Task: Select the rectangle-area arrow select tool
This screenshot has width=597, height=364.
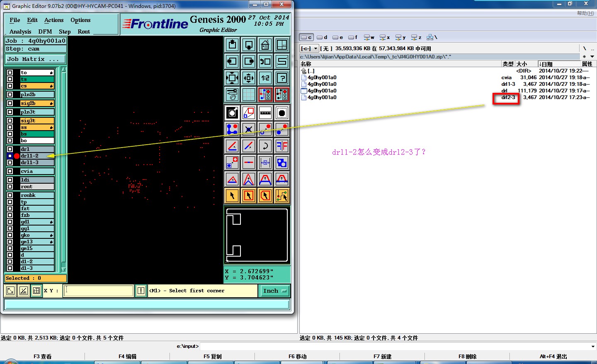Action: coord(249,195)
